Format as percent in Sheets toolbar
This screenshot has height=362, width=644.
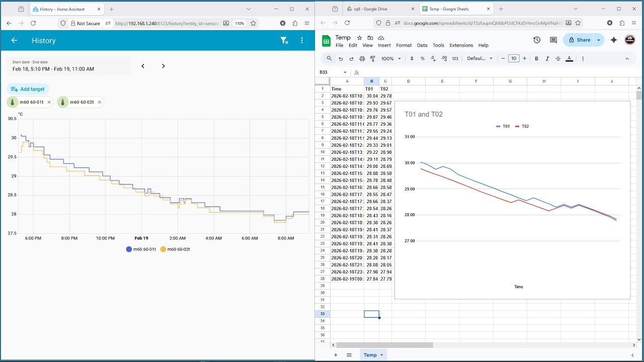(423, 58)
